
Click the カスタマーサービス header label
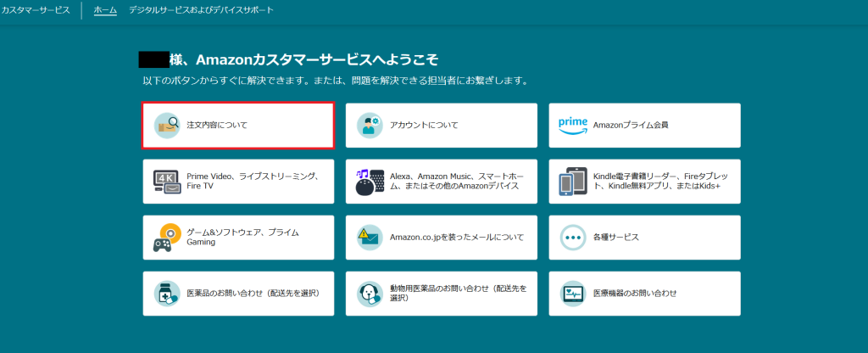pyautogui.click(x=36, y=10)
